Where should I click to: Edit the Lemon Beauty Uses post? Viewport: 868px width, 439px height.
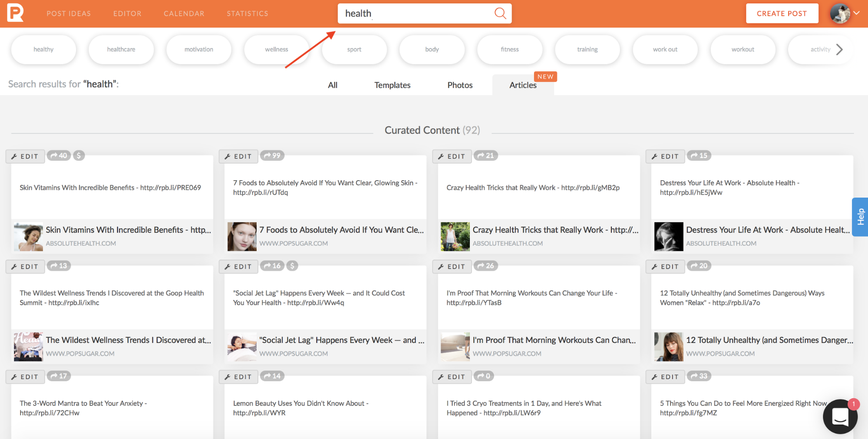click(x=239, y=377)
